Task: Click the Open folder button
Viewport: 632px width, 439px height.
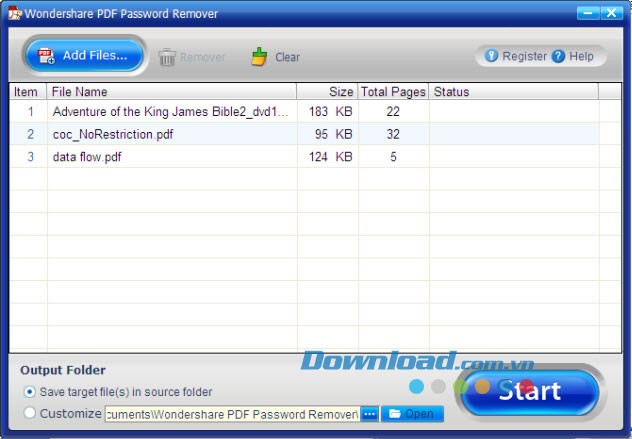Action: point(412,414)
